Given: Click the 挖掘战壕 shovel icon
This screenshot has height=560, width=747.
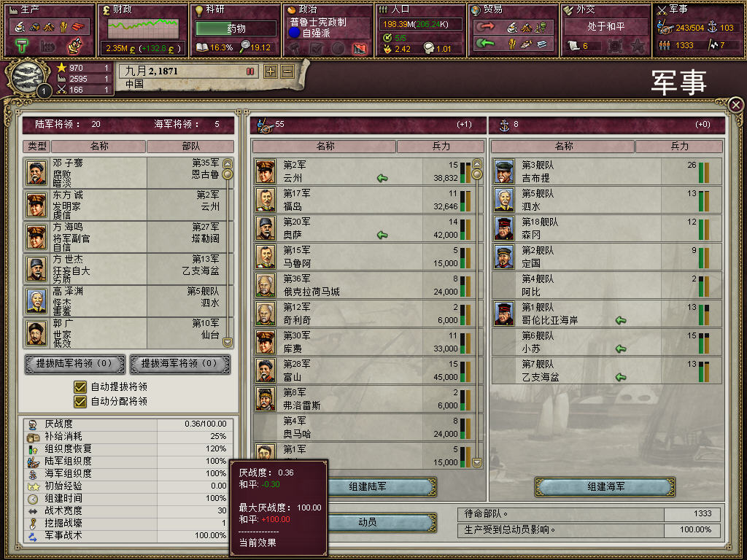Looking at the screenshot, I should coord(32,524).
